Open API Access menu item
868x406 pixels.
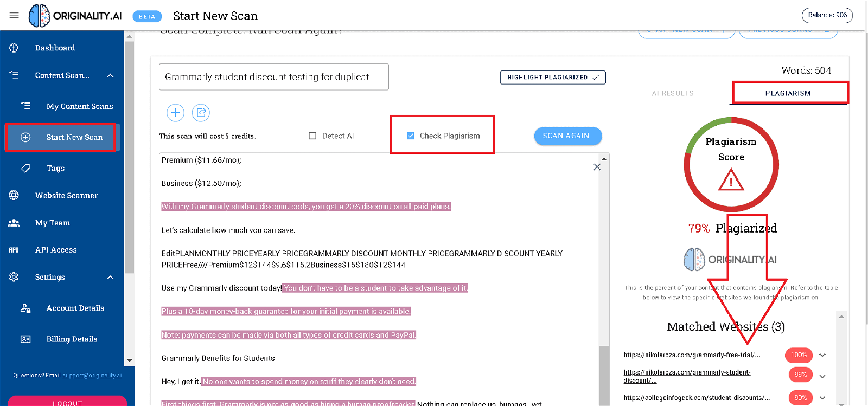click(x=56, y=250)
